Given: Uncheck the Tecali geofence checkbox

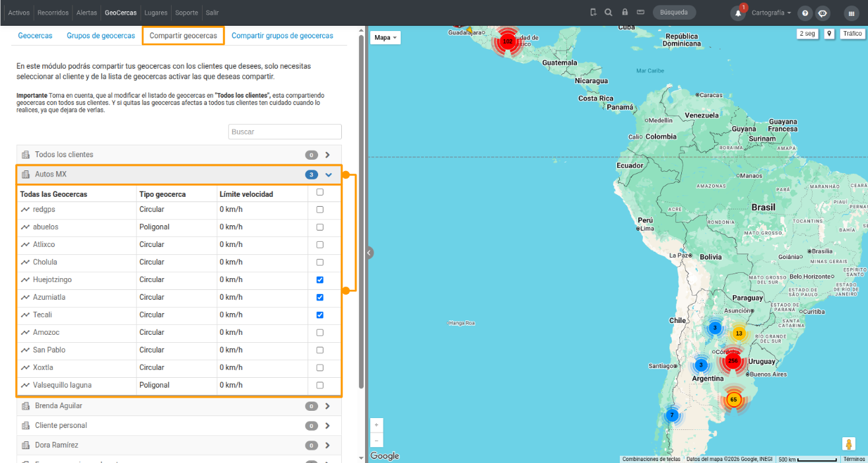Looking at the screenshot, I should click(x=320, y=315).
